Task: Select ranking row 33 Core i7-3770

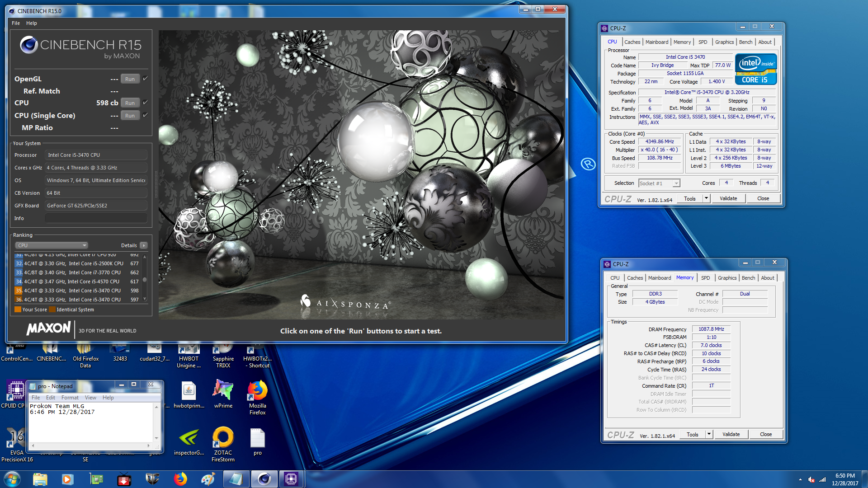Action: pyautogui.click(x=78, y=272)
